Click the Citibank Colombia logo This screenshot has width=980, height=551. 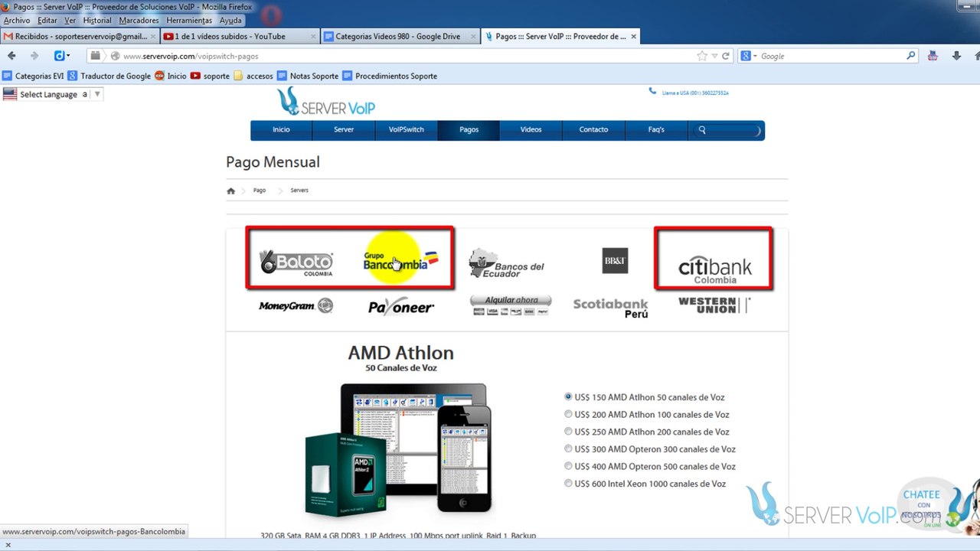click(715, 269)
